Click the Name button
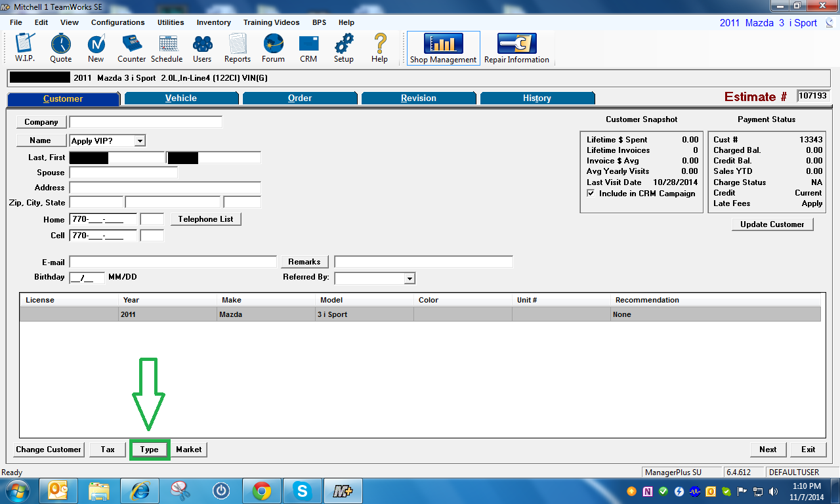840x504 pixels. tap(41, 140)
